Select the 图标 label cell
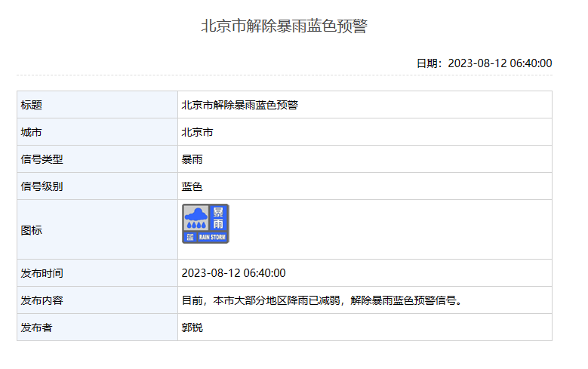The image size is (588, 369). (x=32, y=230)
